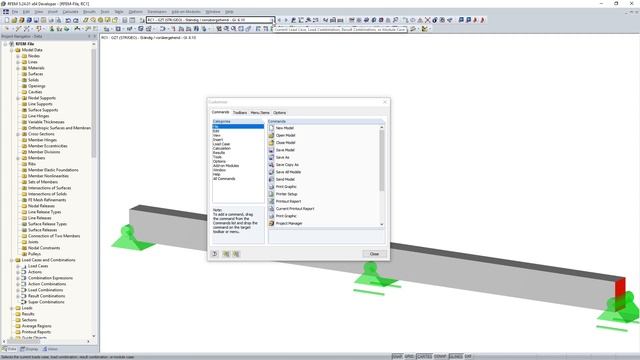Screen dimensions: 640x360
Task: Toggle GLINES in status bar
Action: click(456, 357)
